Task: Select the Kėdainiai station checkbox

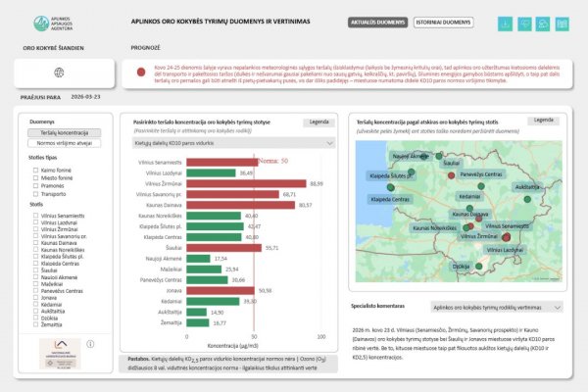Action: pos(35,304)
